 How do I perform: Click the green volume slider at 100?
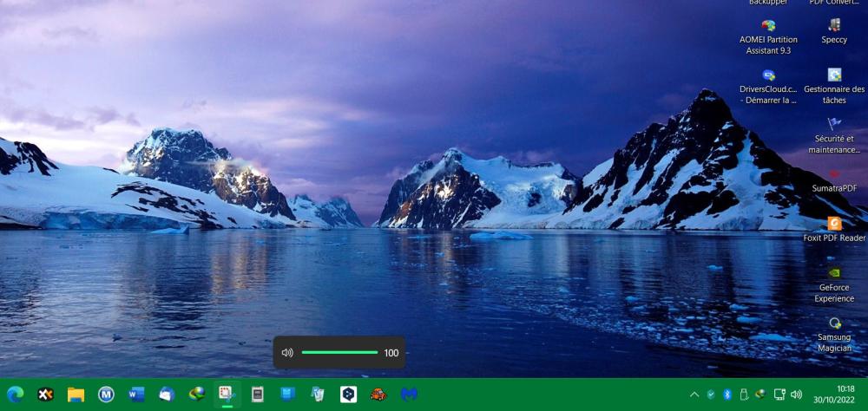coord(339,352)
